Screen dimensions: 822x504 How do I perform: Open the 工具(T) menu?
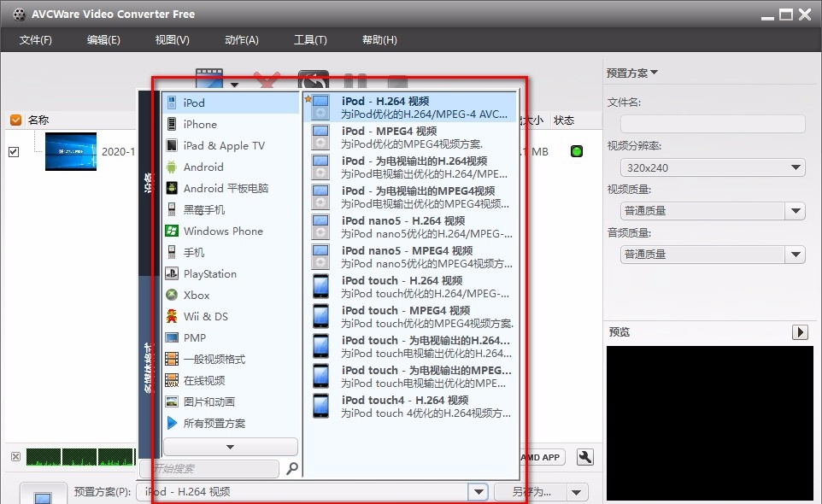pyautogui.click(x=310, y=40)
